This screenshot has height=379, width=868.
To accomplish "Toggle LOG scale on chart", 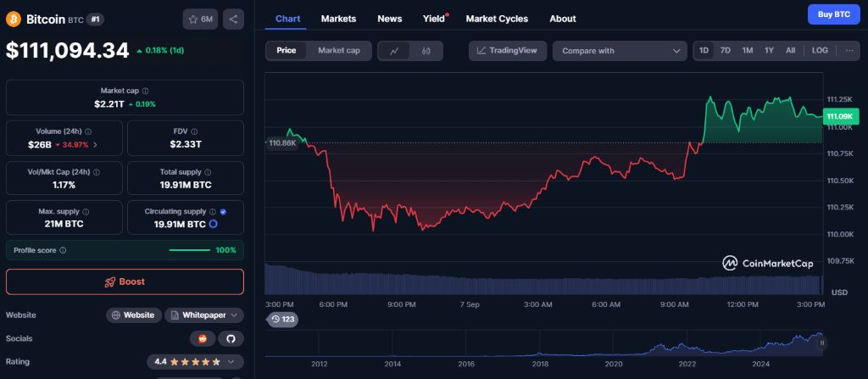I will (x=820, y=50).
